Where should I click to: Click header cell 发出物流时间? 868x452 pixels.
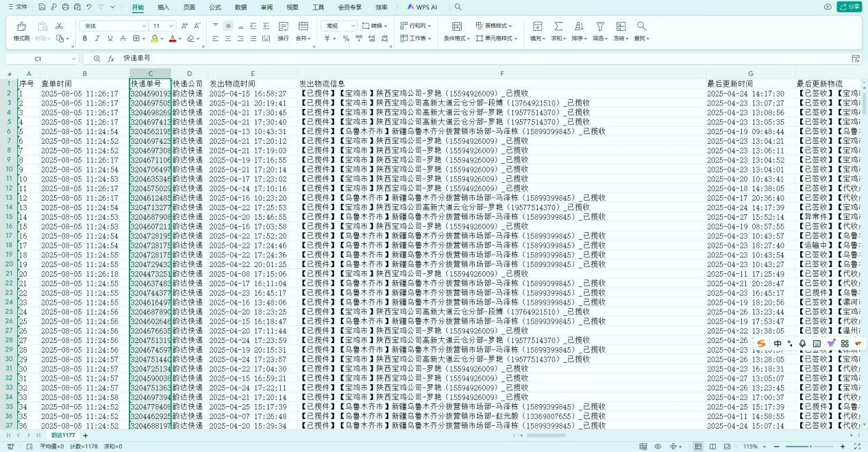(253, 84)
